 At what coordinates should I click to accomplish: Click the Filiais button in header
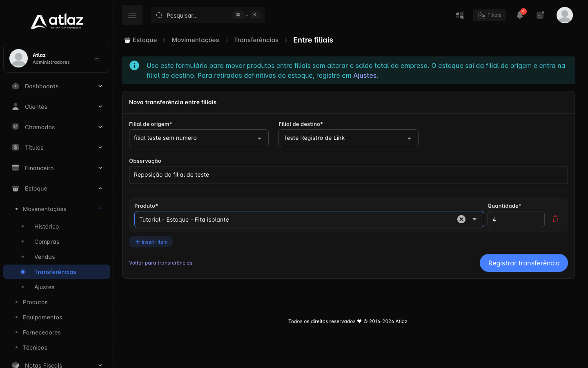pyautogui.click(x=490, y=15)
